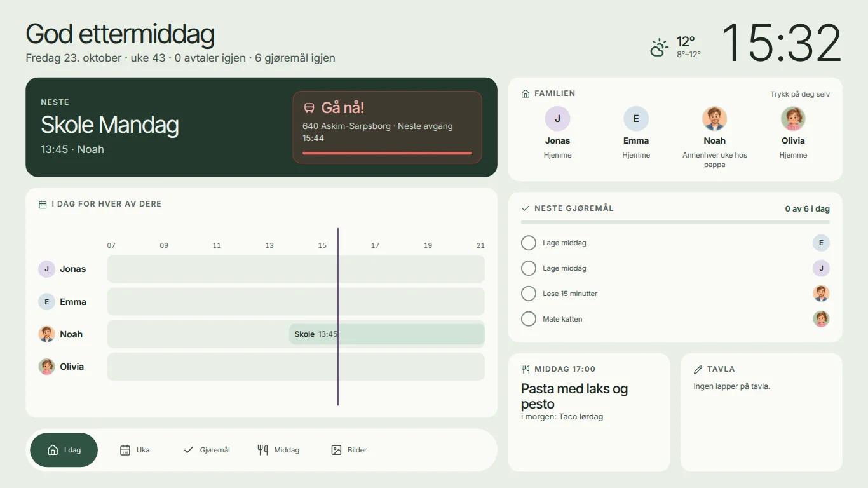Screen dimensions: 868x488
Task: Open the Neste Skole Mandag card
Action: (261, 127)
